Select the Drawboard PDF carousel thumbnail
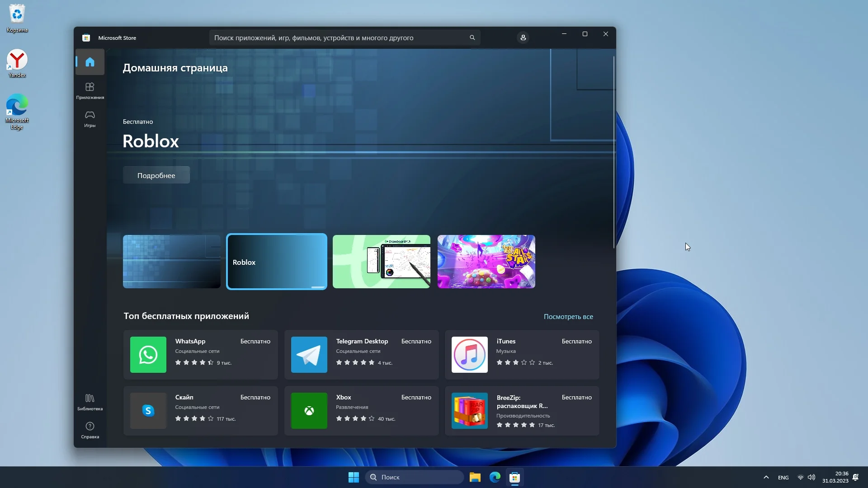868x488 pixels. [381, 262]
